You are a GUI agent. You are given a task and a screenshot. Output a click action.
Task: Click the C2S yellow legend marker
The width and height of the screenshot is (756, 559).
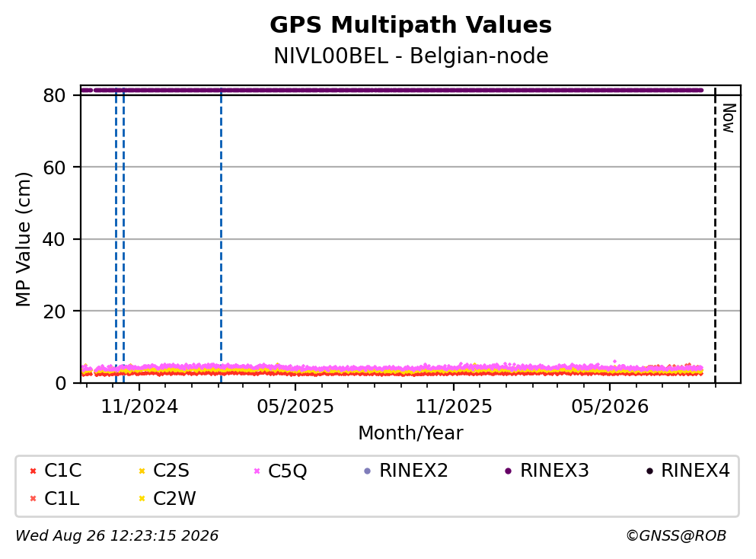[x=142, y=471]
